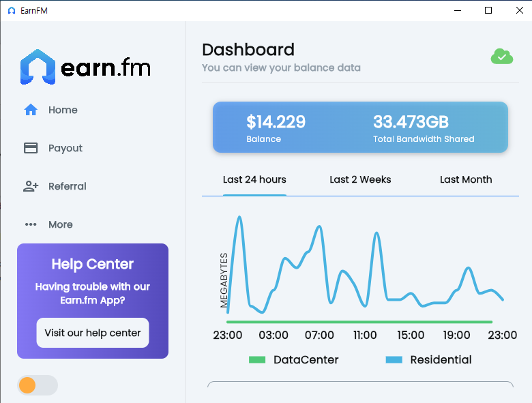Click Visit our help center button
The width and height of the screenshot is (532, 403).
[93, 333]
